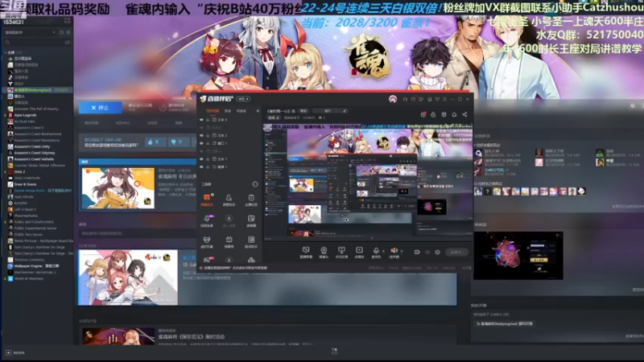644x362 pixels.
Task: Add a phone screen cast source
Action: pyautogui.click(x=341, y=252)
